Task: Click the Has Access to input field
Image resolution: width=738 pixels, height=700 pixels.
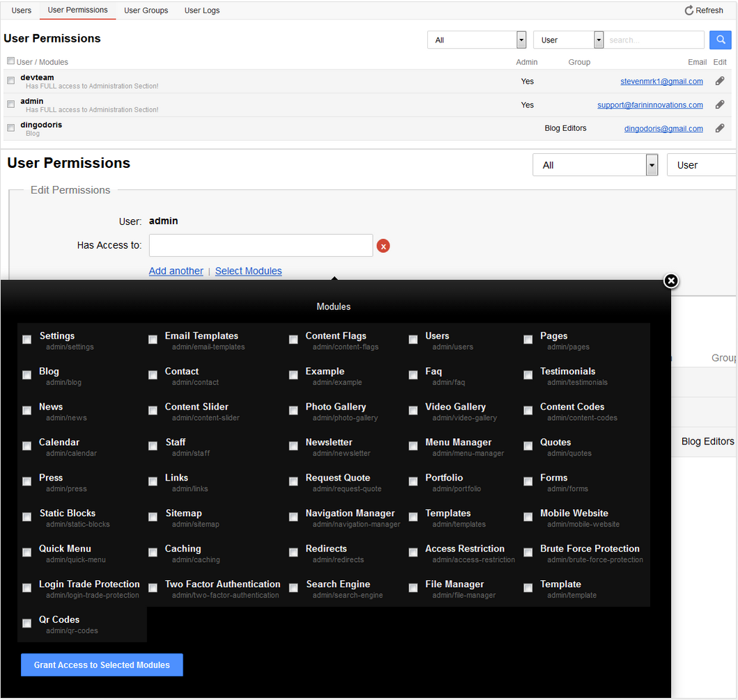Action: (x=261, y=245)
